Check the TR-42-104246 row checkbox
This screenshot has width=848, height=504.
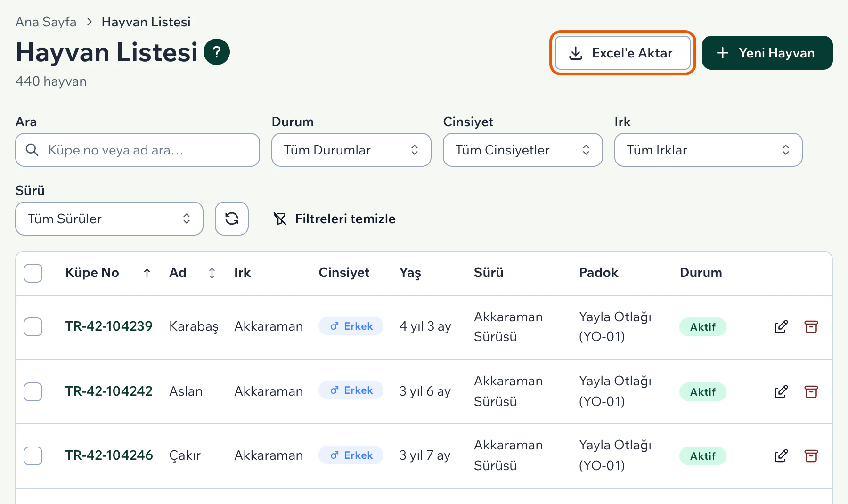click(33, 456)
